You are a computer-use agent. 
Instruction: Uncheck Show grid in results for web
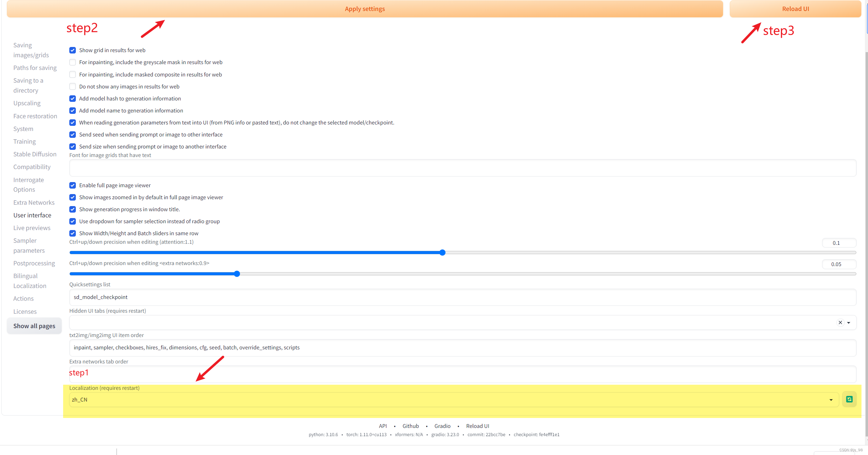click(x=72, y=50)
